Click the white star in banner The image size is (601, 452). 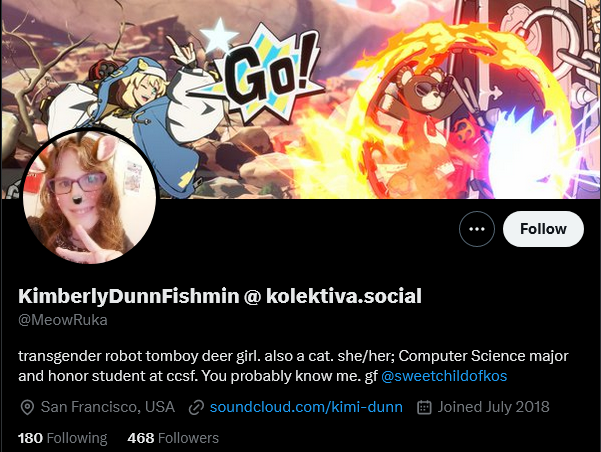[x=219, y=36]
